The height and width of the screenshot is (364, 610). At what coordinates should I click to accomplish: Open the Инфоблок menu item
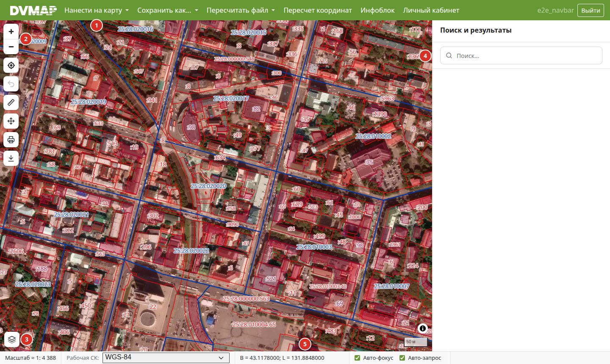[x=377, y=10]
